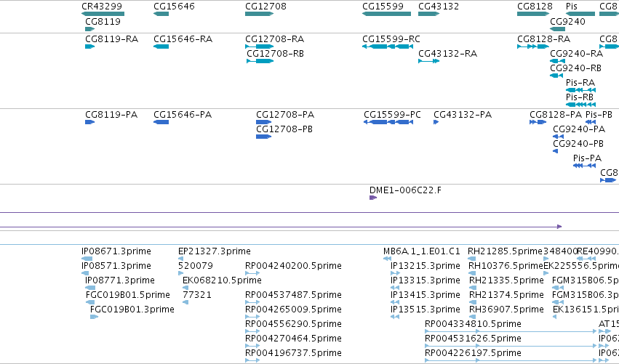This screenshot has width=619, height=364.
Task: Choose EST RP004196737.5prime
Action: tap(293, 354)
